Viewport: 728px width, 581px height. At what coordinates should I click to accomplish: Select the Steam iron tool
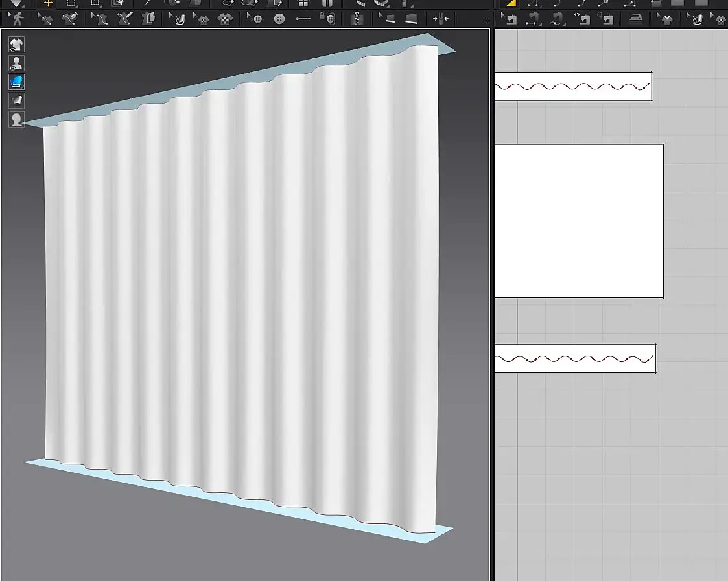pyautogui.click(x=635, y=19)
